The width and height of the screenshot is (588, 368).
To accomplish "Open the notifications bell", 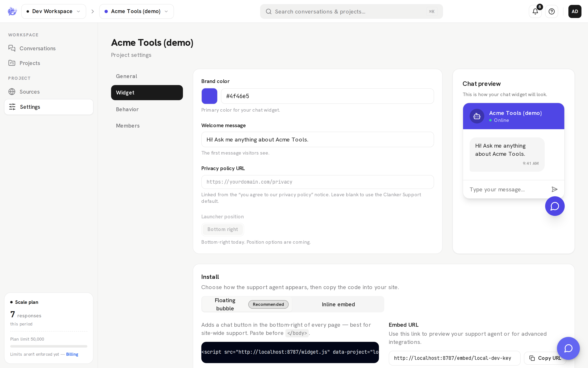I will click(x=535, y=11).
